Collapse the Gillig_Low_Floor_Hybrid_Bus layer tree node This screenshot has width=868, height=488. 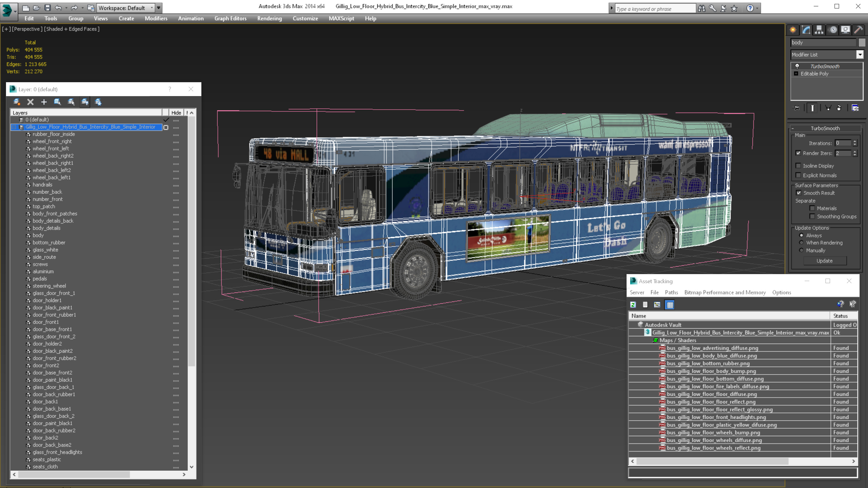pos(14,127)
